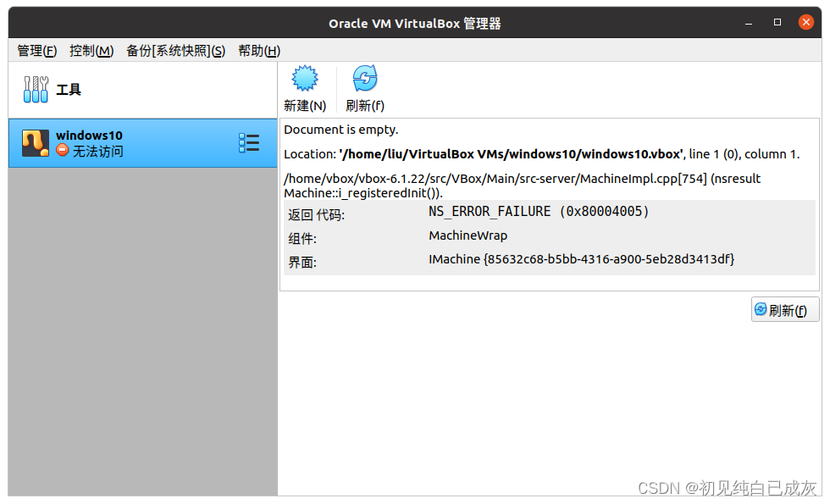Open the 管理(F) menu
The height and width of the screenshot is (504, 830).
[x=37, y=51]
